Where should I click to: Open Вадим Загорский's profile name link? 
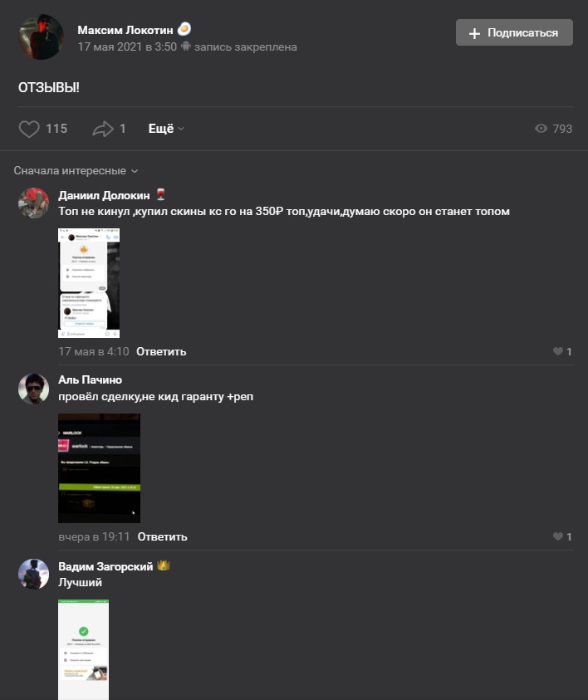(105, 566)
